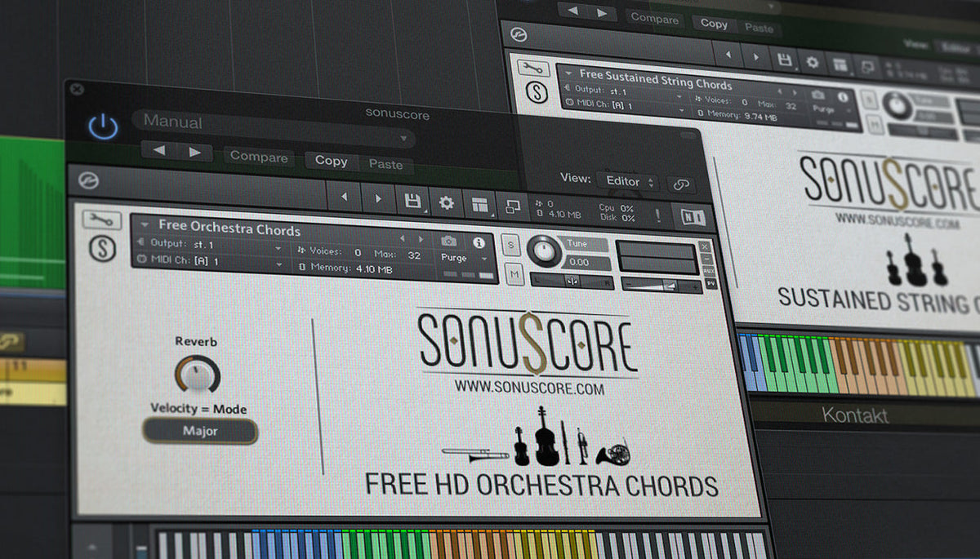Click the rack layout icon in front Kontakt toolbar

click(479, 204)
